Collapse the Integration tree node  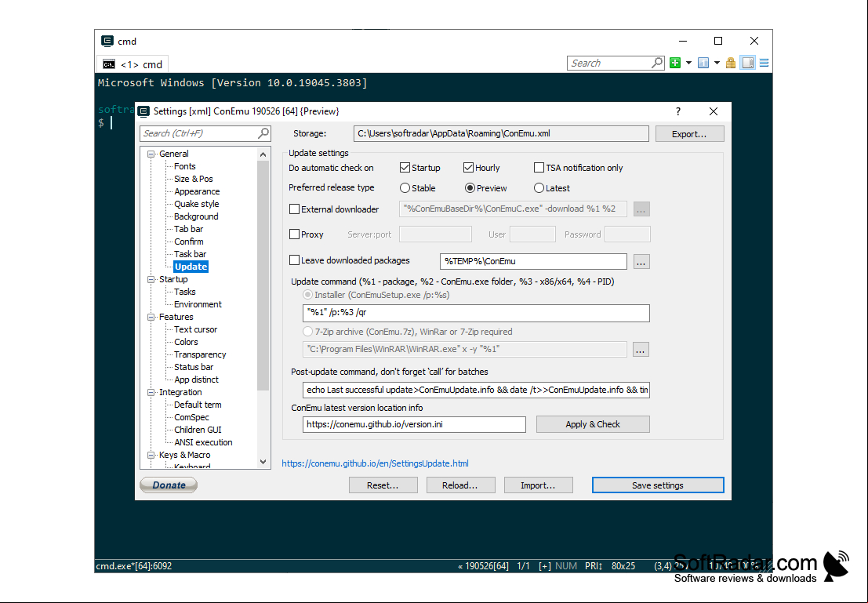click(x=151, y=393)
